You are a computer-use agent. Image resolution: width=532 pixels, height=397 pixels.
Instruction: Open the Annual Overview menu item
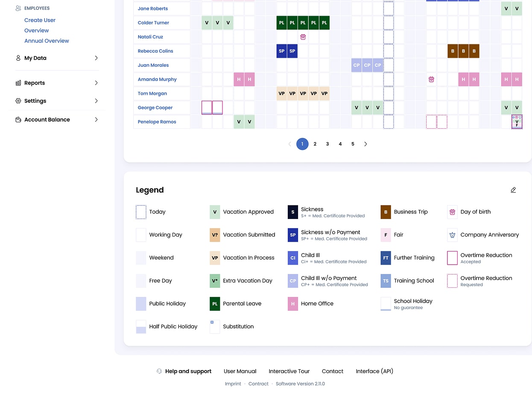point(47,41)
